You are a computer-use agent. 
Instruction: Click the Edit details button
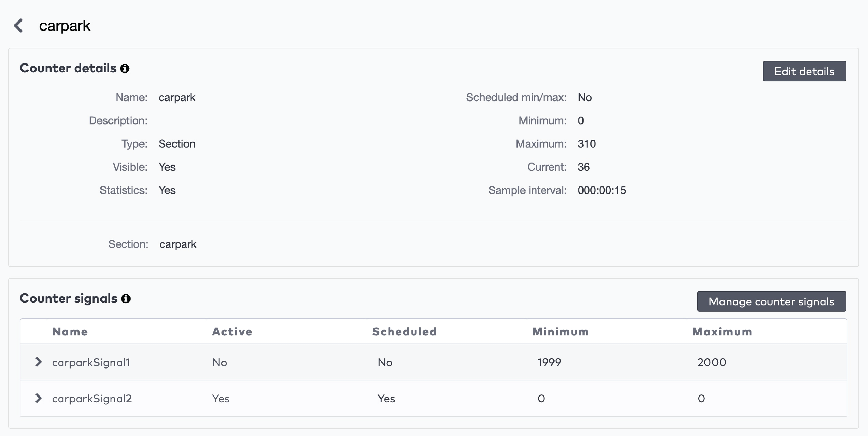(804, 71)
